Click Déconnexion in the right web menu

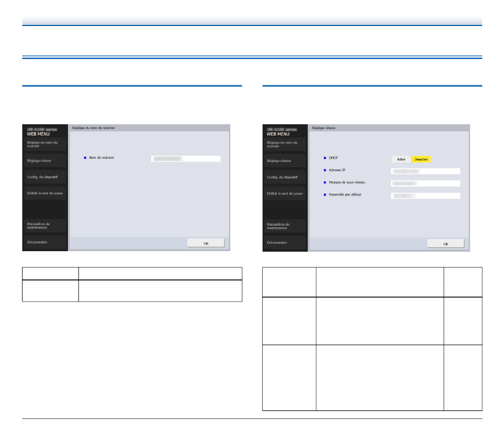[285, 242]
